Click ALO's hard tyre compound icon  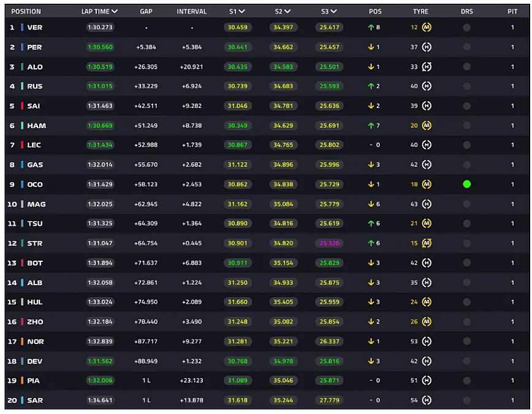[427, 67]
